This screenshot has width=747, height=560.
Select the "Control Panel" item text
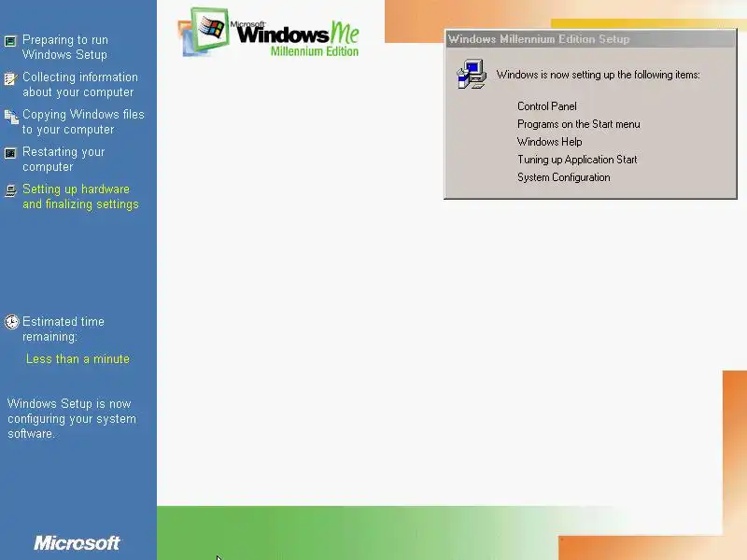tap(547, 106)
